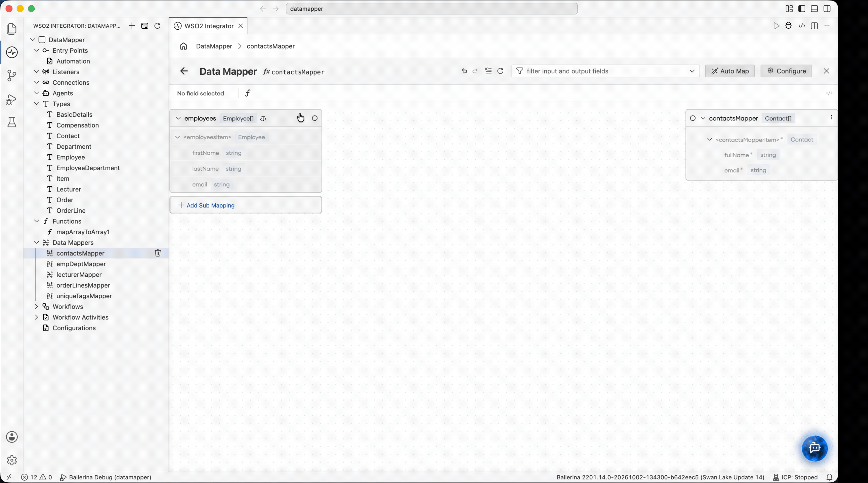The height and width of the screenshot is (483, 868).
Task: Toggle the primary side bar layout
Action: click(802, 9)
